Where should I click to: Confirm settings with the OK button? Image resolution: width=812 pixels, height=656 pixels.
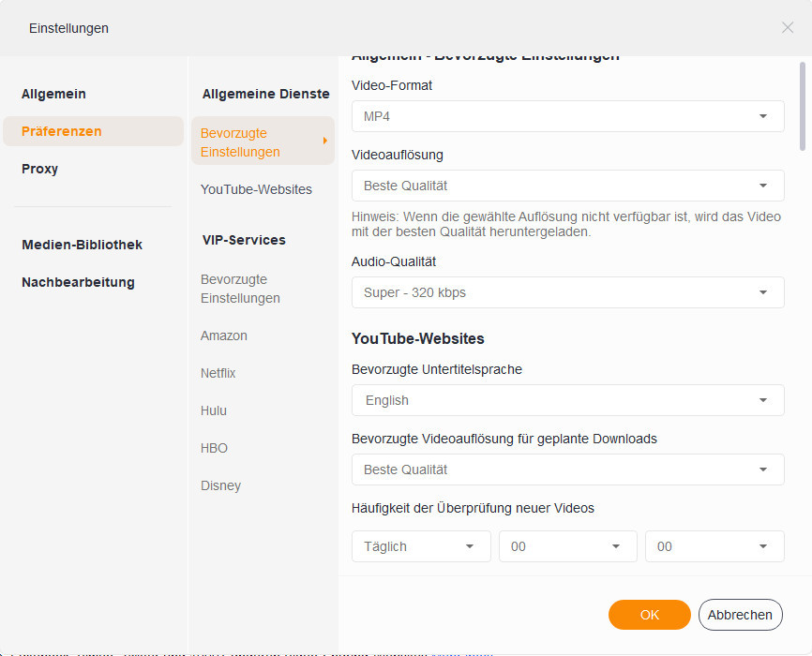point(650,615)
